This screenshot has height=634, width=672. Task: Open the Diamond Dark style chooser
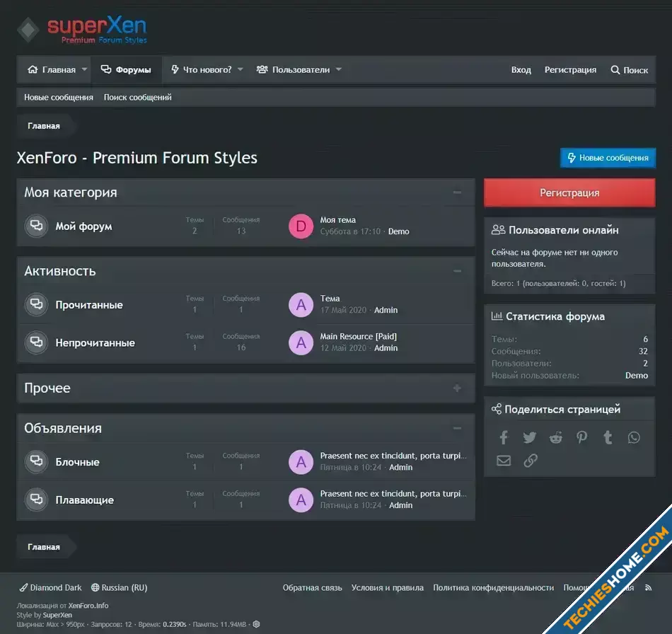pyautogui.click(x=50, y=588)
